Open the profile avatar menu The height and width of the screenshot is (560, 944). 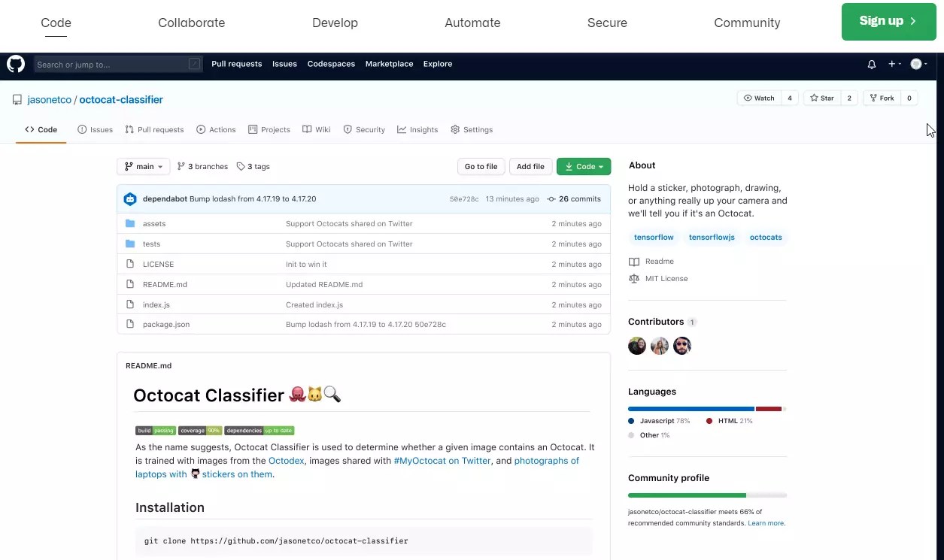coord(916,64)
